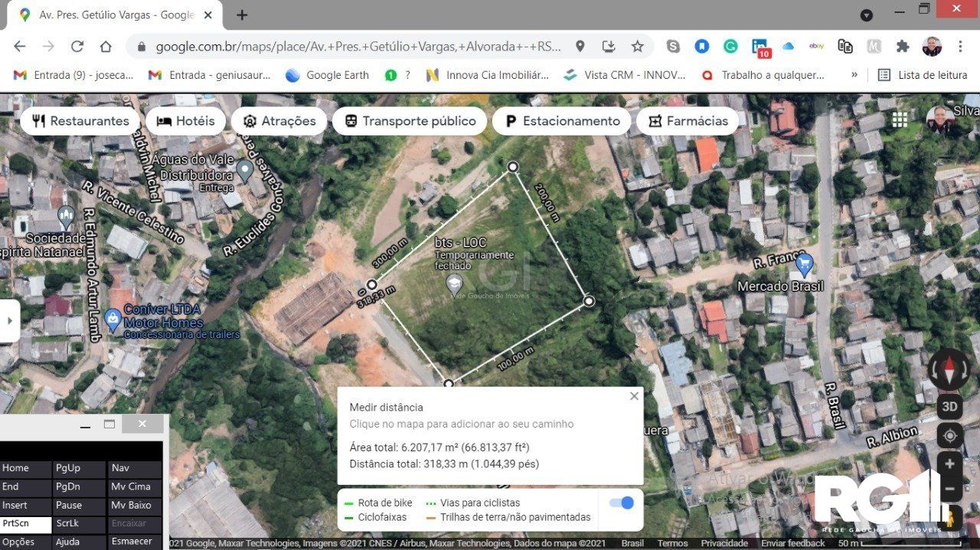Open a new browser tab
Viewport: 980px width, 550px height.
242,15
